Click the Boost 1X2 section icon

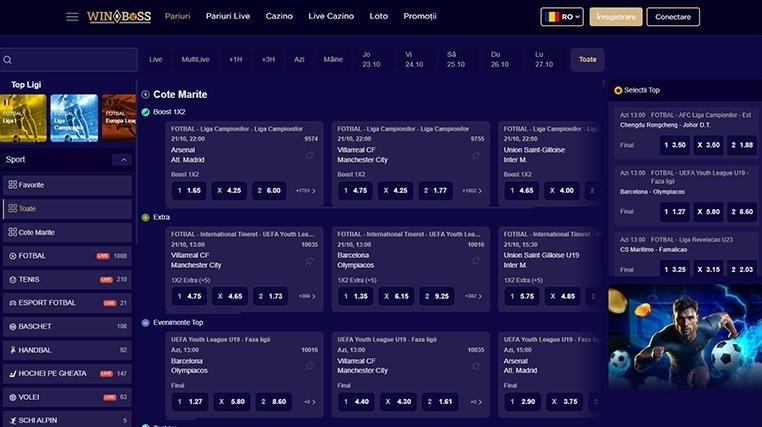(145, 112)
